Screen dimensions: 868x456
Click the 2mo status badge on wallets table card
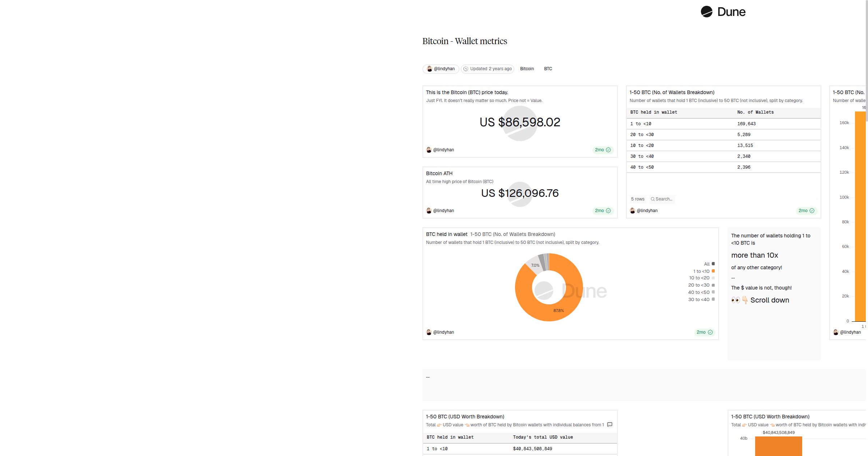click(x=806, y=211)
